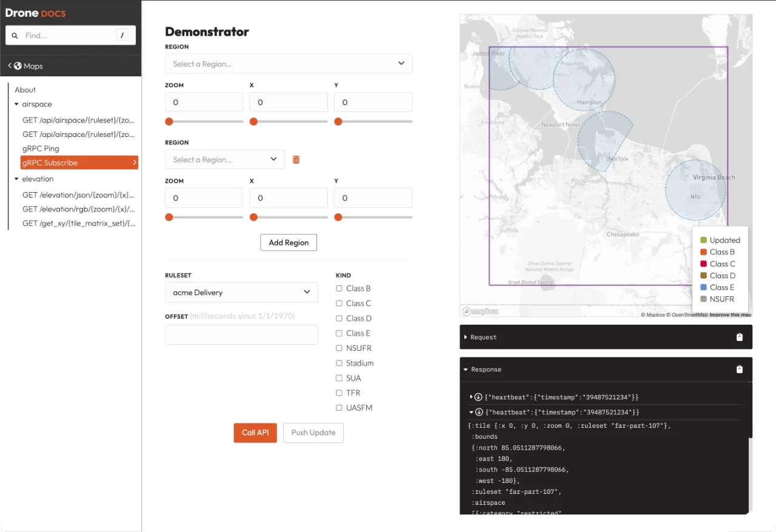
Task: Open the About page in sidebar
Action: click(x=25, y=90)
